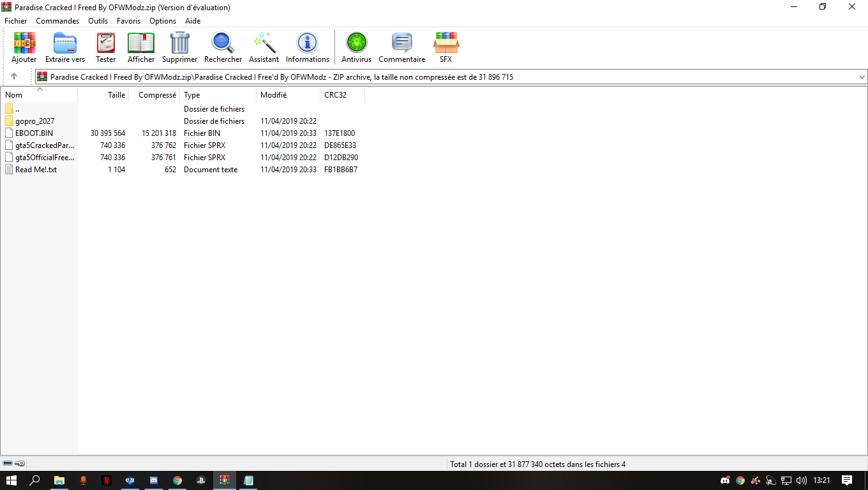Open the Aide menu
Image resolution: width=868 pixels, height=490 pixels.
[x=193, y=21]
